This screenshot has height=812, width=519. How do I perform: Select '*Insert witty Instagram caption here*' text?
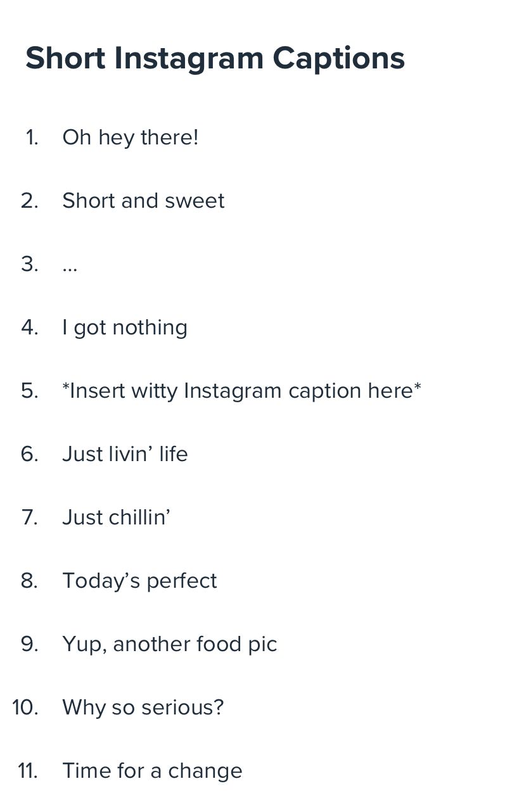(x=241, y=391)
